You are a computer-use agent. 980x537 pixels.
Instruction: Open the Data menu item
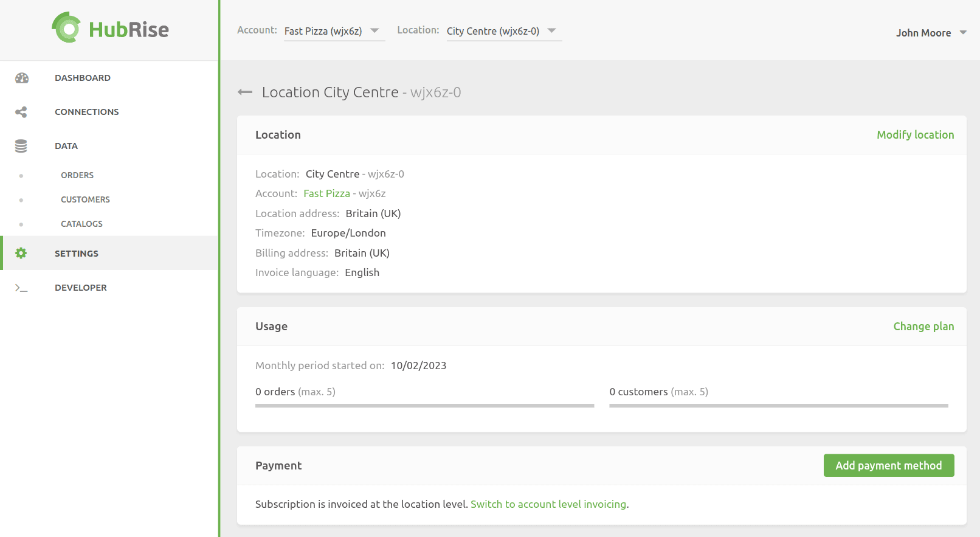click(109, 146)
